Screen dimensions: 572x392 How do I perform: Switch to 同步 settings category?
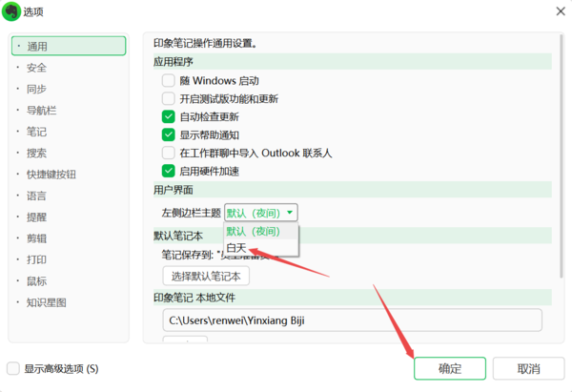coord(37,89)
